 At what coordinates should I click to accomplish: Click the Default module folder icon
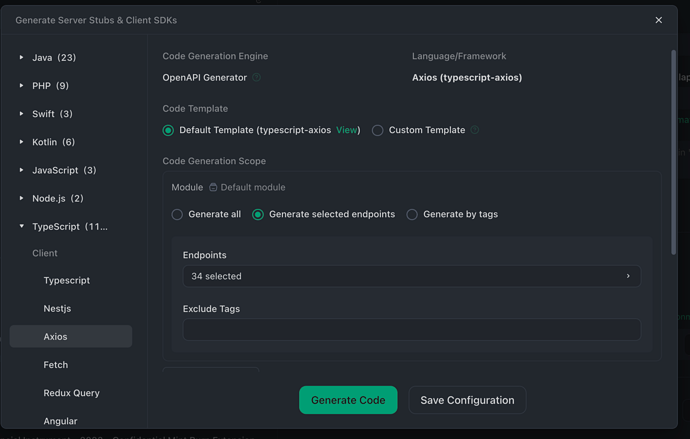(x=213, y=188)
